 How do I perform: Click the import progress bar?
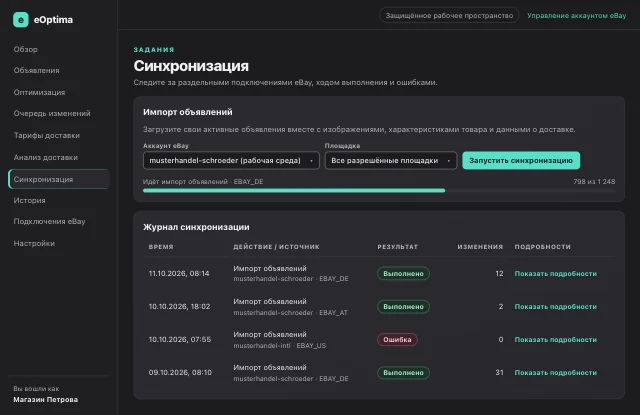click(x=379, y=191)
